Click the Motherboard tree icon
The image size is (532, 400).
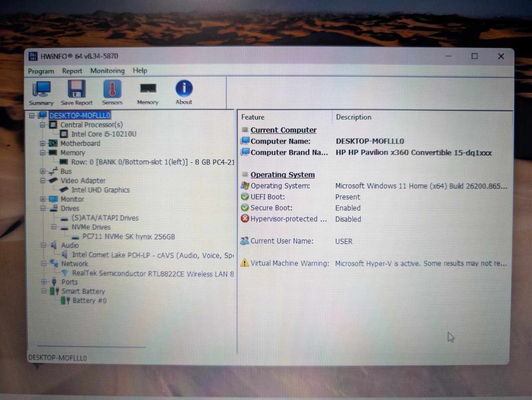[53, 143]
